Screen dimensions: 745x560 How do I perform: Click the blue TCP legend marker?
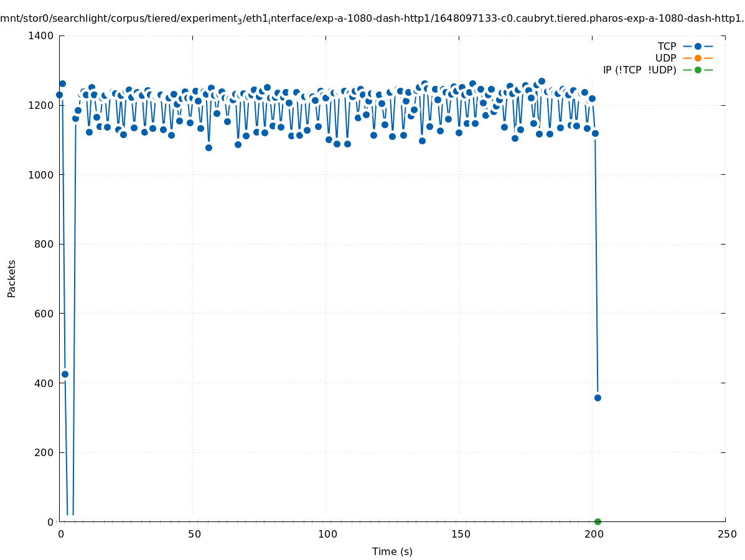pyautogui.click(x=698, y=46)
